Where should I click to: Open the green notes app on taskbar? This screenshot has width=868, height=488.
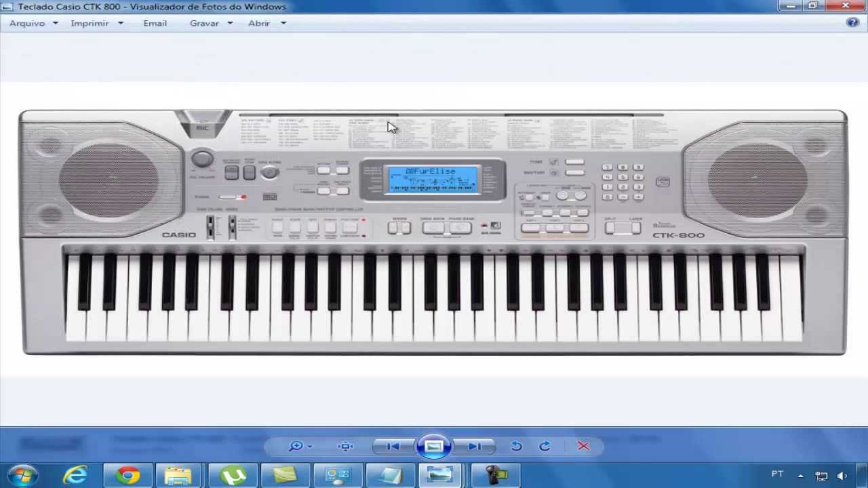pos(285,475)
